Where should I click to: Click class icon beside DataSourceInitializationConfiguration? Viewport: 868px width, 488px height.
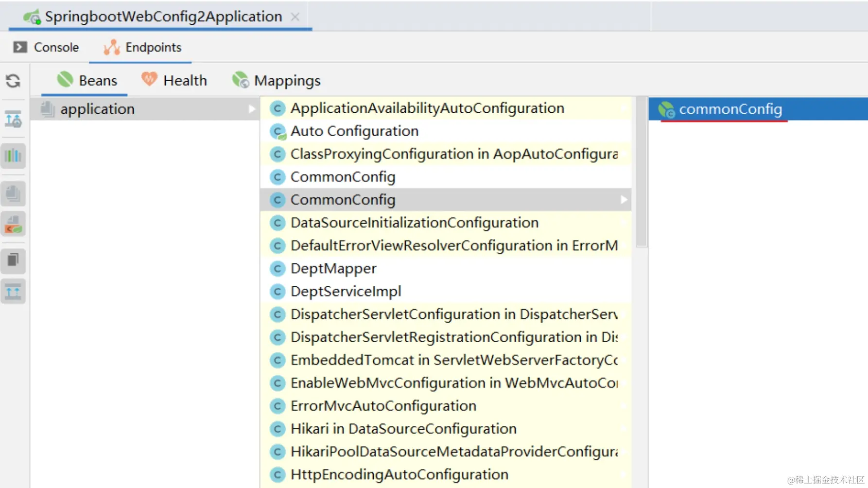[278, 223]
